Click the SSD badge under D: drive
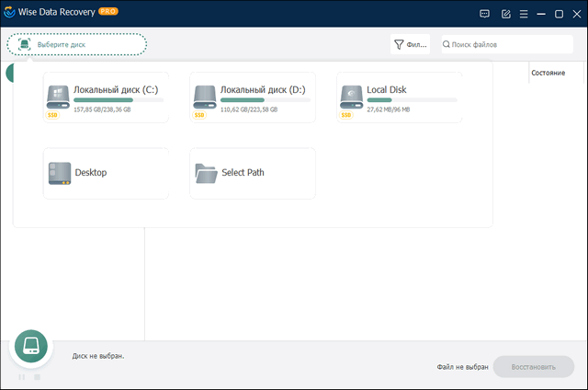 199,115
